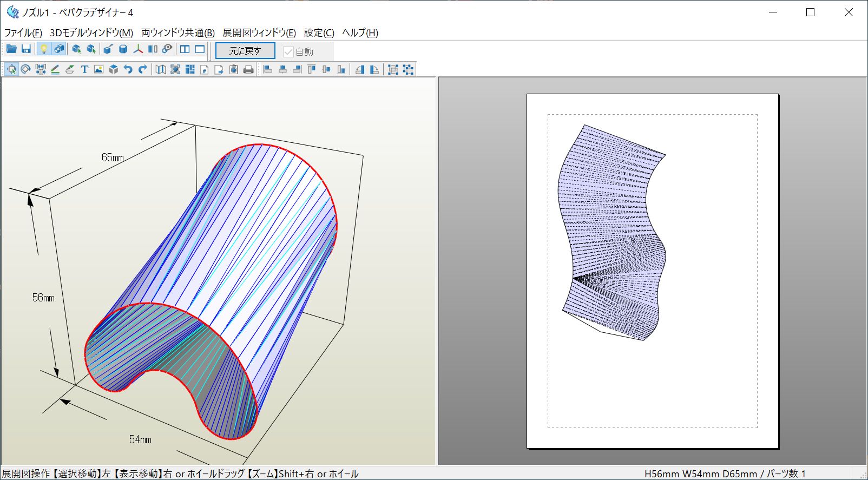Click the insert image icon
The height and width of the screenshot is (480, 868).
(98, 69)
